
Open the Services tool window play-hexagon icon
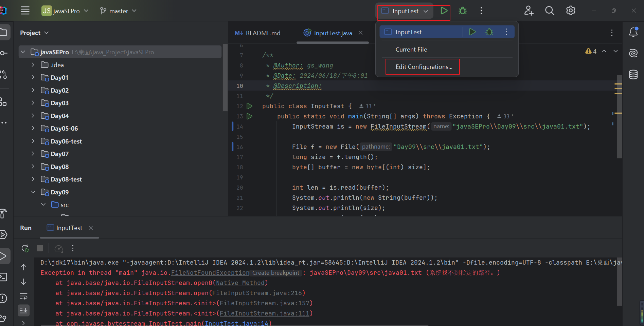point(3,235)
